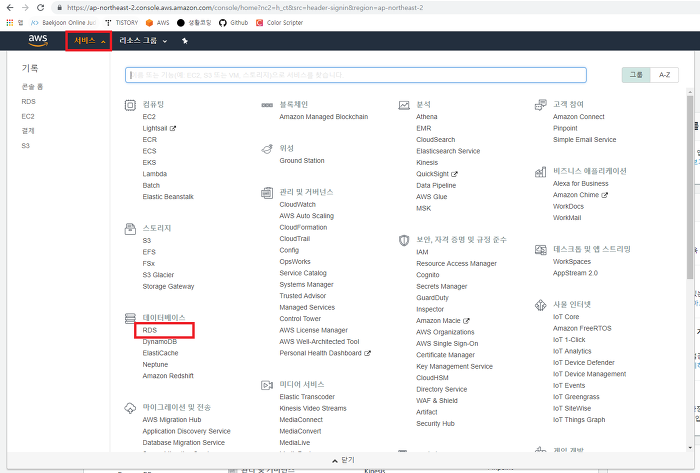Viewport: 700px width, 473px height.
Task: Open the Baekjoon Online Judge bookmark
Action: click(x=63, y=22)
